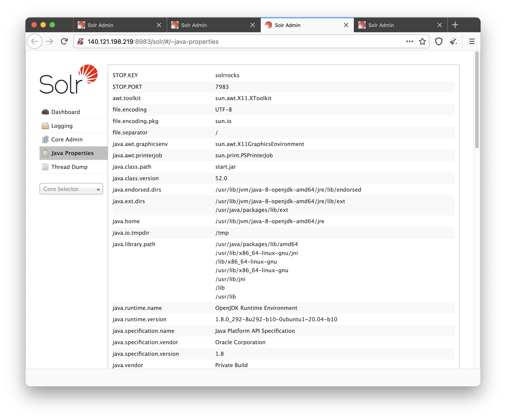The height and width of the screenshot is (420, 506).
Task: Select the STOP.KEY value solrrocks
Action: pos(227,75)
